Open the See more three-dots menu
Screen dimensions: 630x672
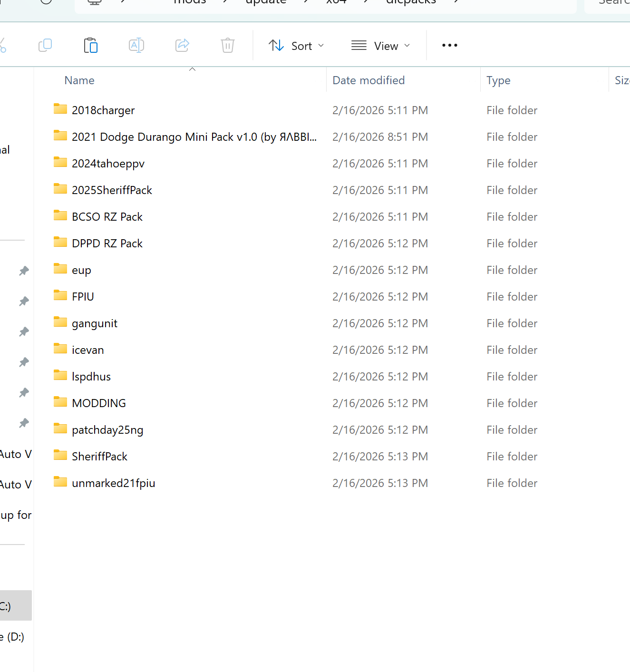(449, 46)
